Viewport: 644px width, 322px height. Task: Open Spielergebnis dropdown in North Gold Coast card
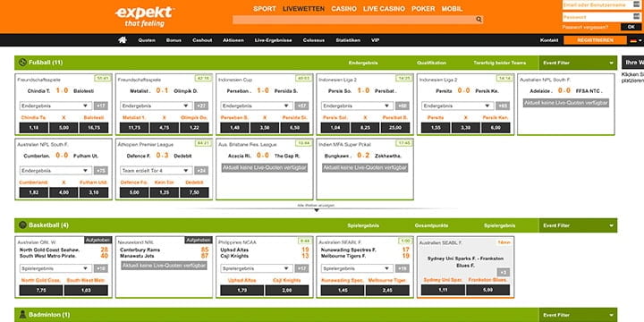(55, 268)
